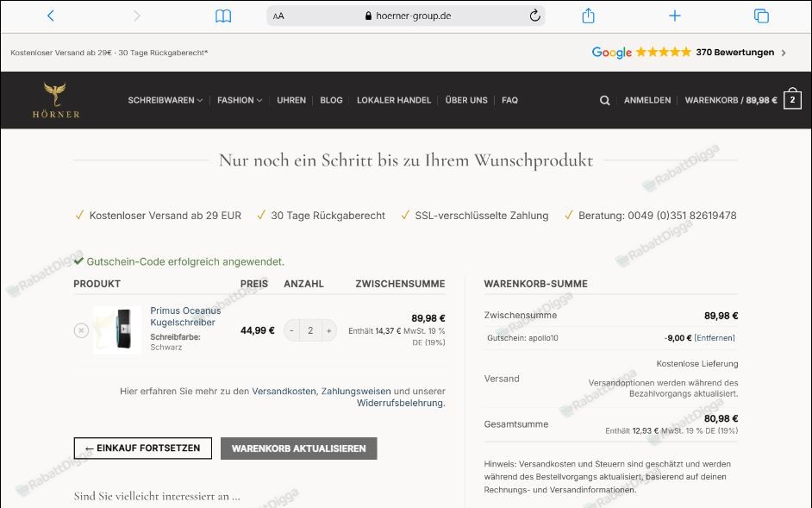Open the Über Uns page
The image size is (812, 508).
tap(466, 100)
